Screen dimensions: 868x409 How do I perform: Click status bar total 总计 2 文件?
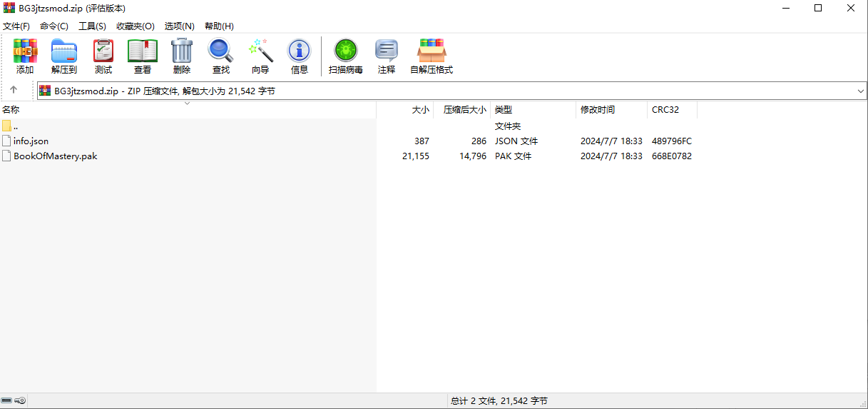(x=499, y=401)
